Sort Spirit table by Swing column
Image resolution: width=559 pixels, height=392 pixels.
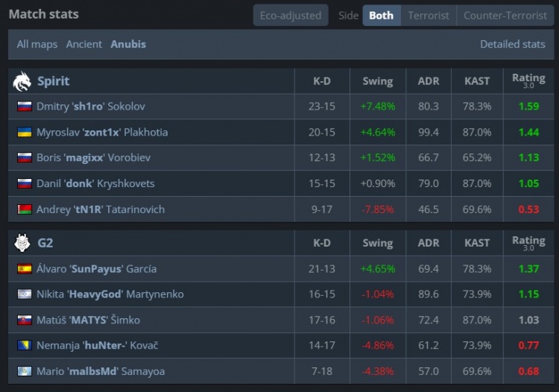click(377, 80)
